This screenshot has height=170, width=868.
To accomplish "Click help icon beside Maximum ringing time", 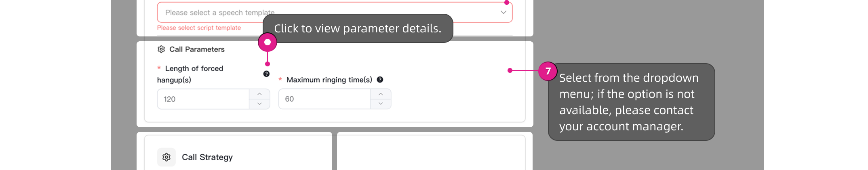I will point(380,80).
